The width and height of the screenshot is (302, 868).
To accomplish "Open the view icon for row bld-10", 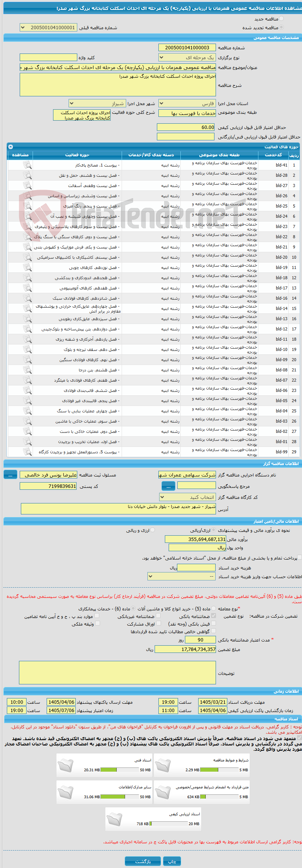I will pos(27,349).
